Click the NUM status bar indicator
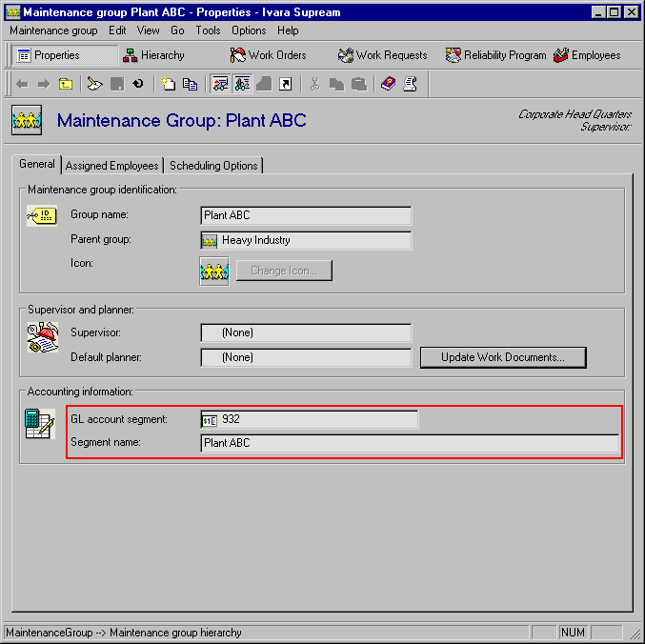Image resolution: width=645 pixels, height=644 pixels. [573, 632]
